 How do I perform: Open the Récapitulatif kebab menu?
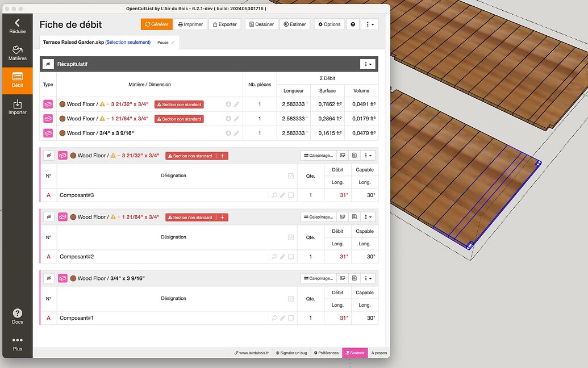click(367, 64)
